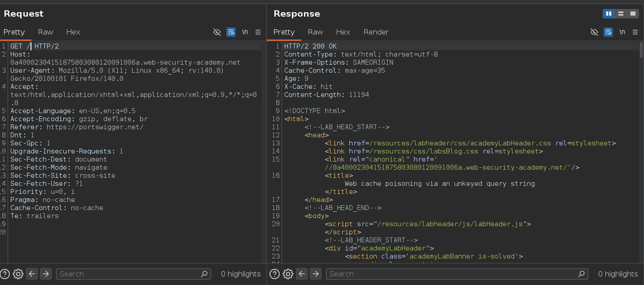Go to next match in Request search
This screenshot has height=285, width=644.
click(46, 274)
